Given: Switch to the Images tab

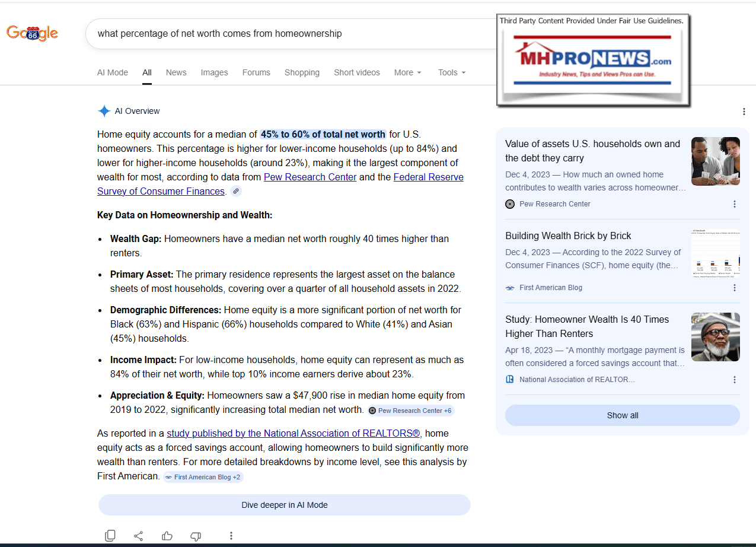Looking at the screenshot, I should click(214, 72).
